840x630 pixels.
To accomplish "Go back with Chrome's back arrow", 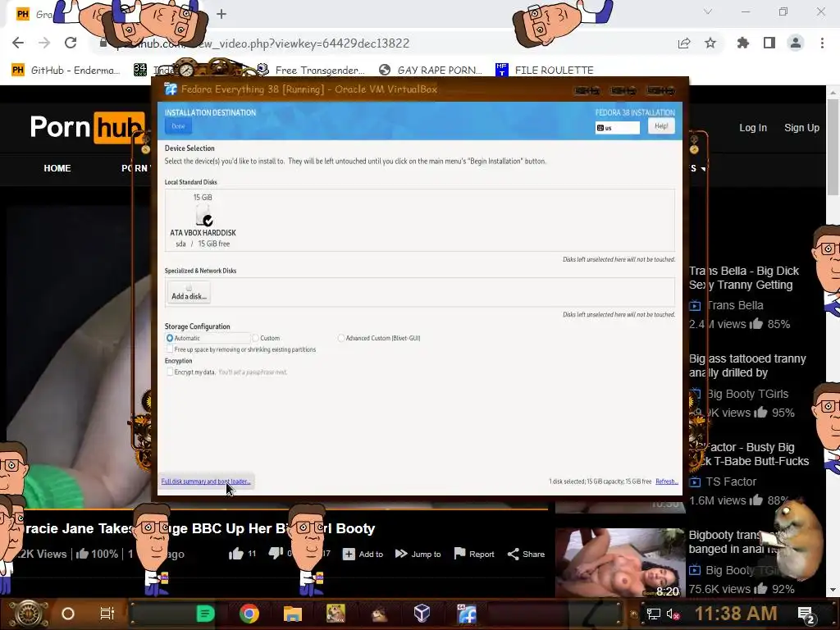I will (18, 43).
